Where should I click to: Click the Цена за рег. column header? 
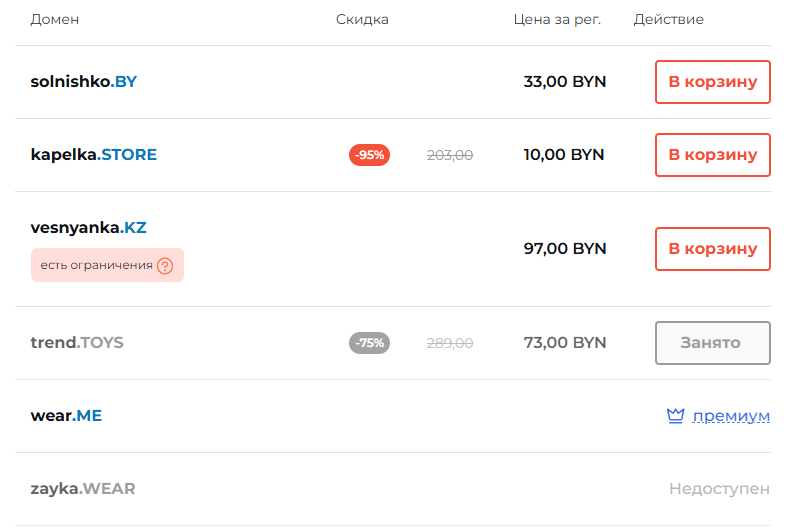coord(557,20)
